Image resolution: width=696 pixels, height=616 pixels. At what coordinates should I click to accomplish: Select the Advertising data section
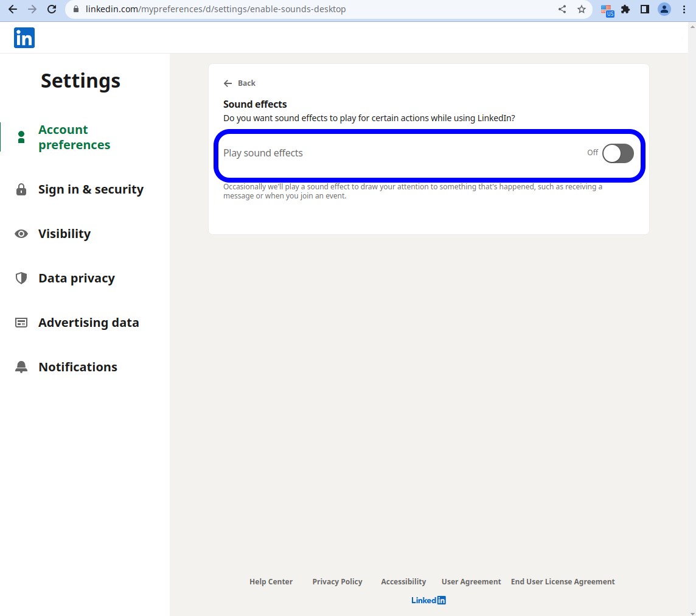[x=88, y=323]
